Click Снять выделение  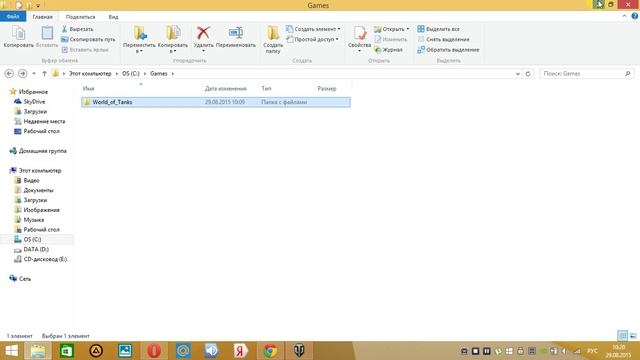(x=443, y=39)
